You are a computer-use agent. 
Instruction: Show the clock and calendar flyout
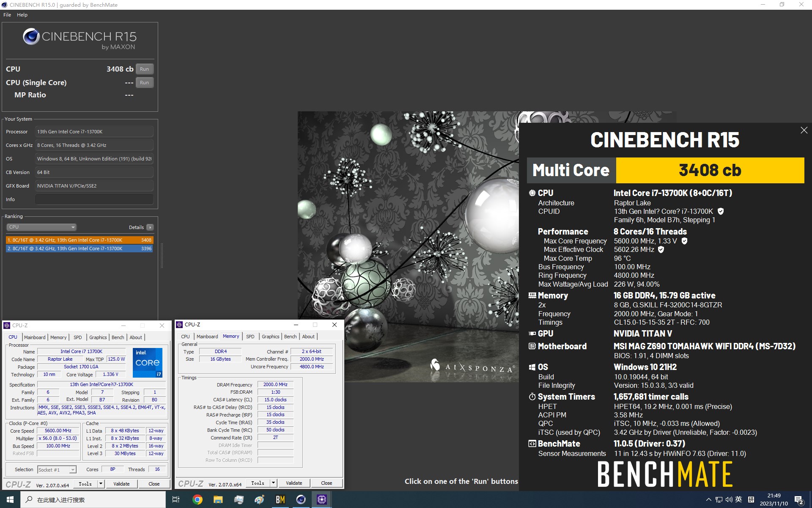click(x=774, y=500)
